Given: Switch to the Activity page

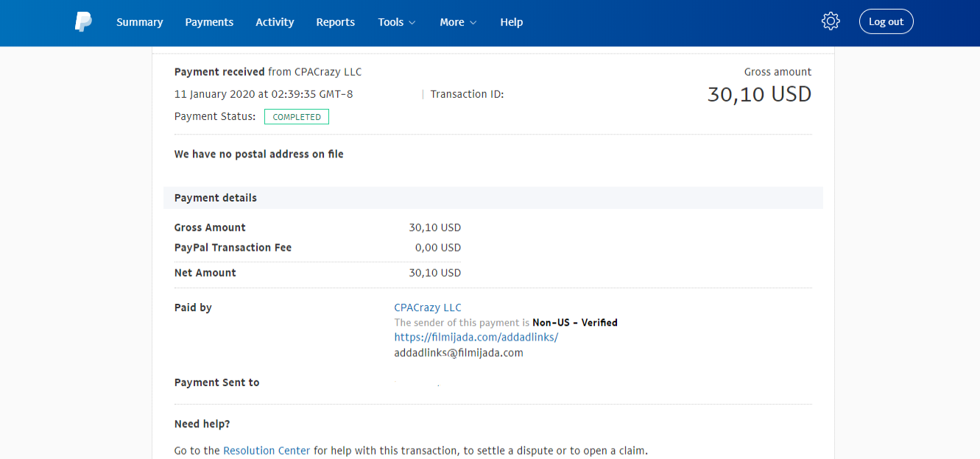Looking at the screenshot, I should click(x=275, y=22).
